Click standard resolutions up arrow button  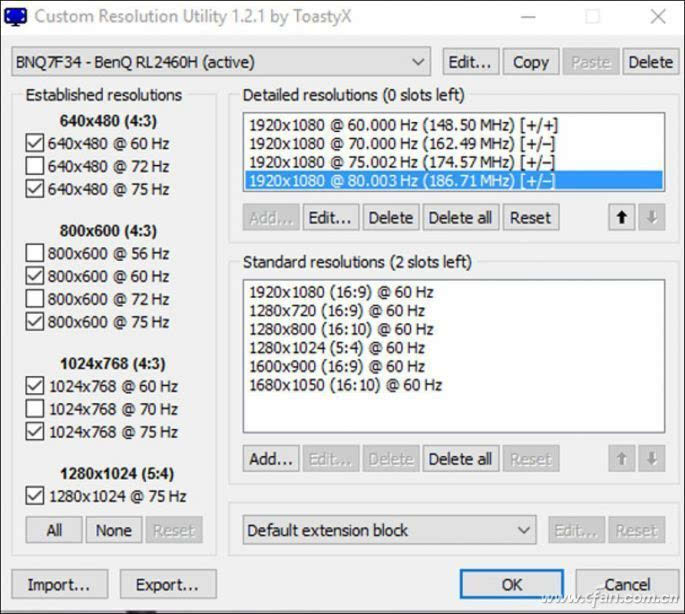(x=622, y=458)
